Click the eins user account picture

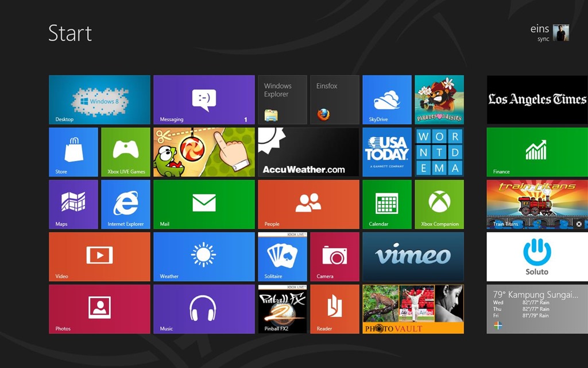(561, 33)
